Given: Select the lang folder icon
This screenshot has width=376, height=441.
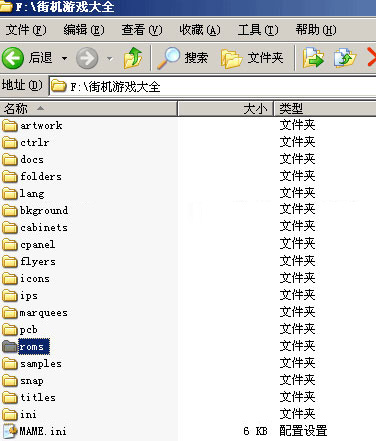Looking at the screenshot, I should [10, 194].
